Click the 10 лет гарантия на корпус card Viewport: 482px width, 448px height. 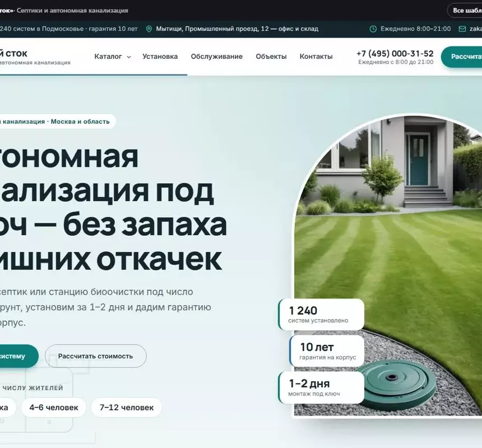[x=327, y=351]
